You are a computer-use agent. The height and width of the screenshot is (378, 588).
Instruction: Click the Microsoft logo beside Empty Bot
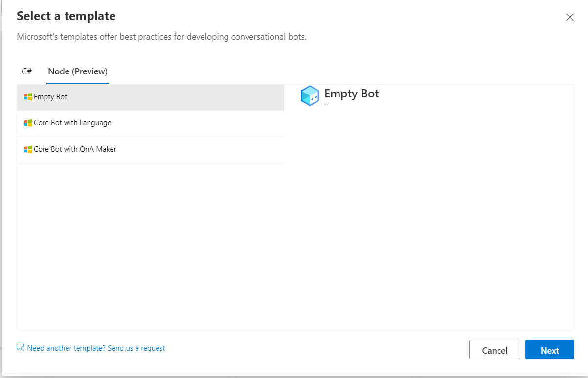tap(28, 96)
